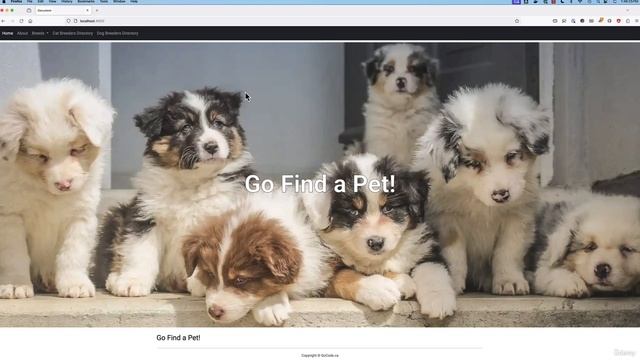Open a new tab with the plus button
The width and height of the screenshot is (640, 360).
[97, 10]
